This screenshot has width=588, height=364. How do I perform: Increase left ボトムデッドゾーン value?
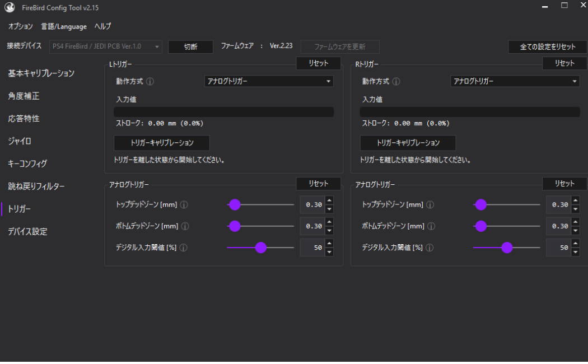(x=329, y=222)
